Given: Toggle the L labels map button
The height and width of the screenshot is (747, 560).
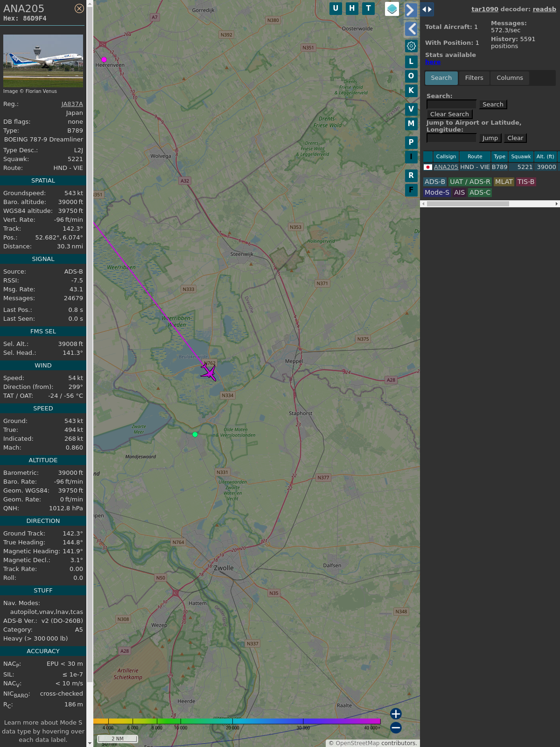Looking at the screenshot, I should coord(411,61).
